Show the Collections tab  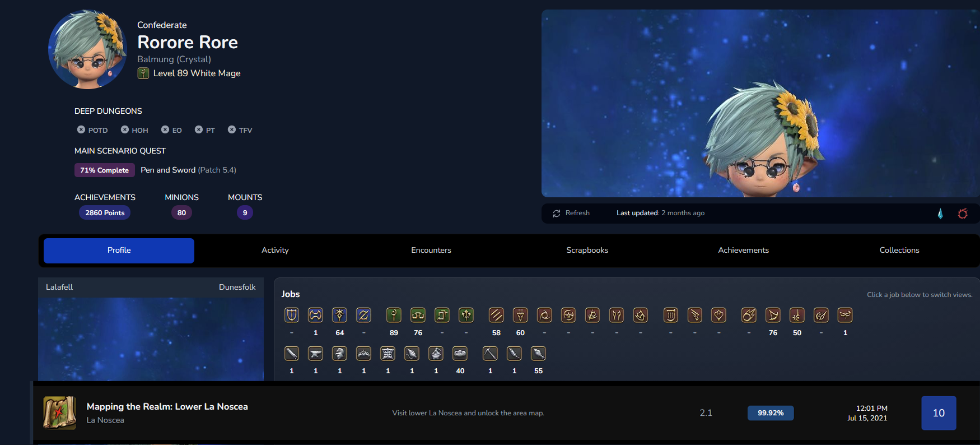point(899,251)
